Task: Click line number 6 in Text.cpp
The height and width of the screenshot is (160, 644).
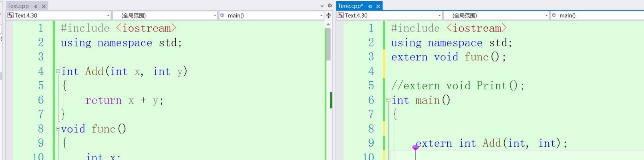Action: coord(41,100)
